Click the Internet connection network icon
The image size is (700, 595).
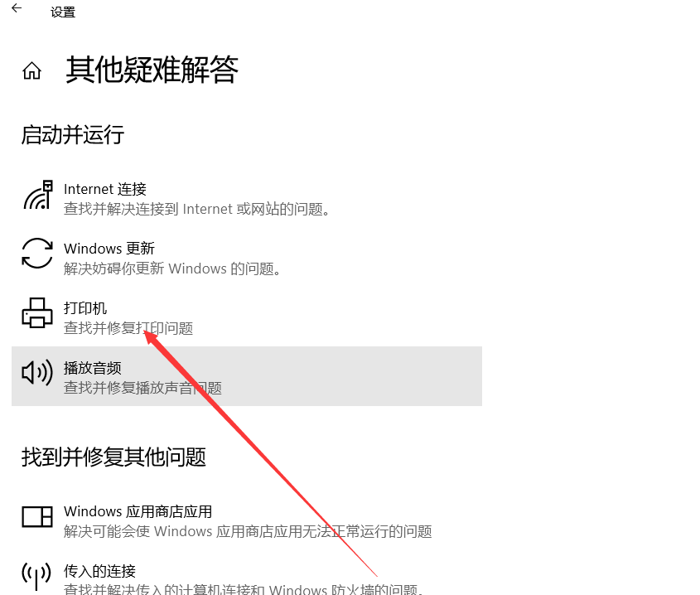[x=38, y=196]
